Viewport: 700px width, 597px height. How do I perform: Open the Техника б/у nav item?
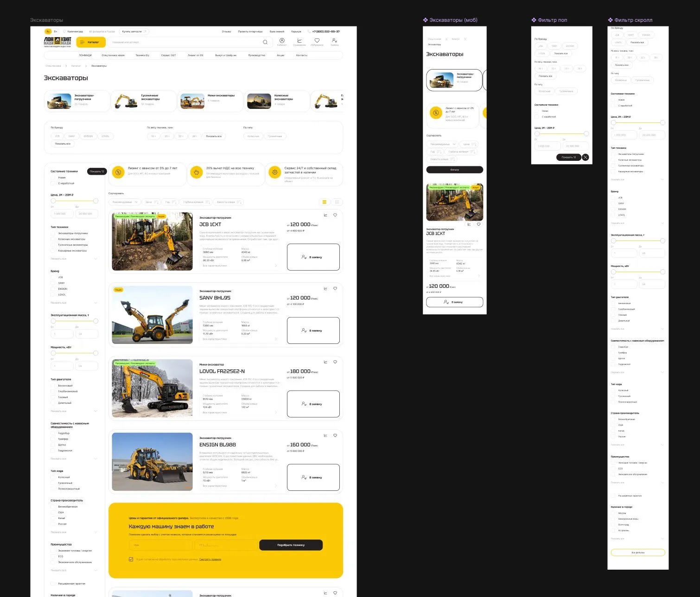click(142, 55)
